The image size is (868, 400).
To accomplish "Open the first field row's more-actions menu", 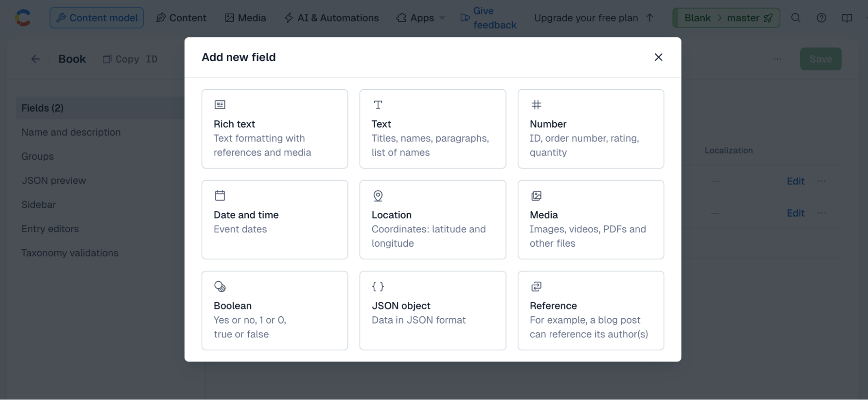I will point(822,181).
